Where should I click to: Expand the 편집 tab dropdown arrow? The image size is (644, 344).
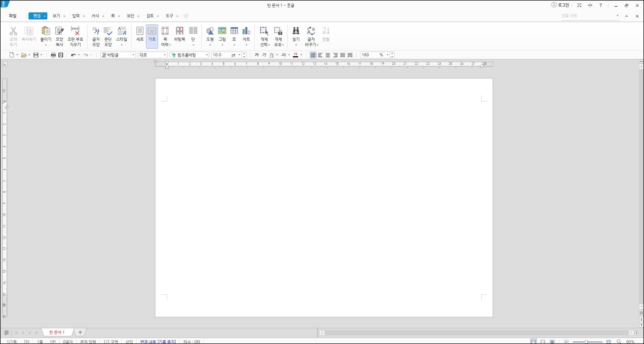(x=45, y=16)
